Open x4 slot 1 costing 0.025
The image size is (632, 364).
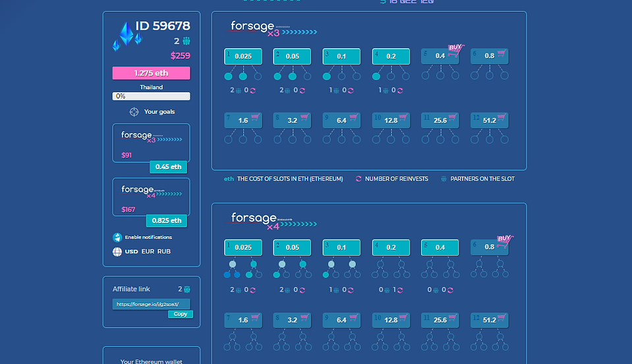[x=243, y=247]
